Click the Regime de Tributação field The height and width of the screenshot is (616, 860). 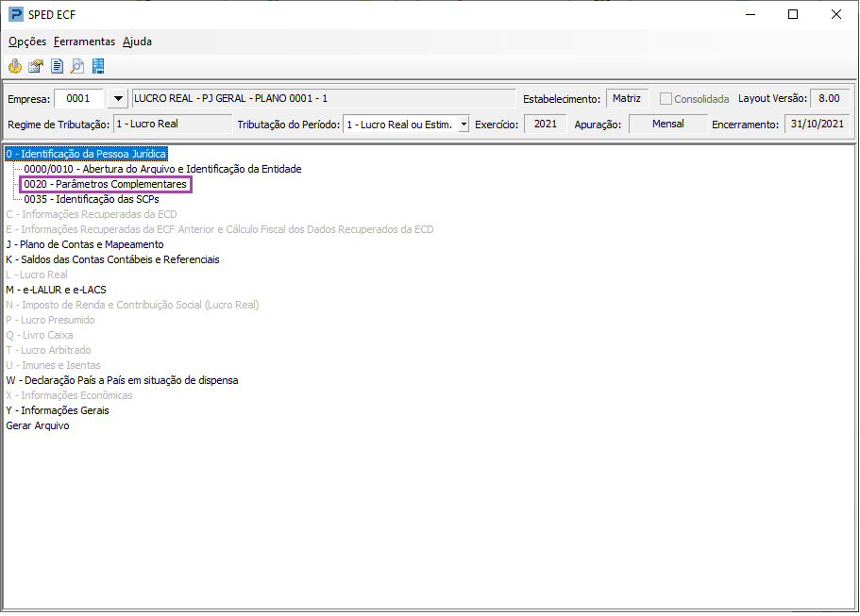pos(173,125)
